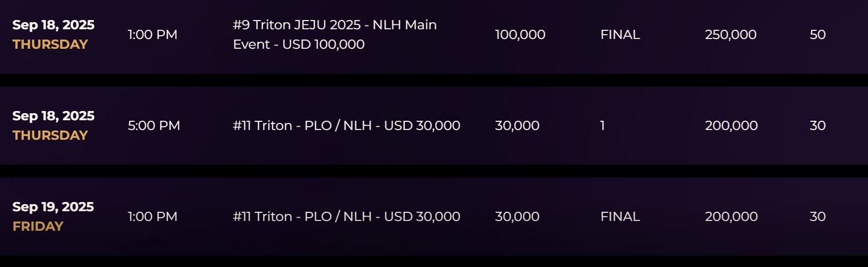Click FINAL in the Main Event row
This screenshot has height=267, width=868.
pyautogui.click(x=620, y=35)
